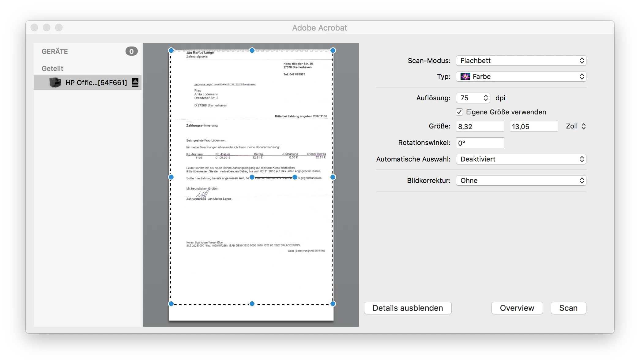The height and width of the screenshot is (364, 640).
Task: Click the Rotationswinkel input field
Action: [x=480, y=143]
